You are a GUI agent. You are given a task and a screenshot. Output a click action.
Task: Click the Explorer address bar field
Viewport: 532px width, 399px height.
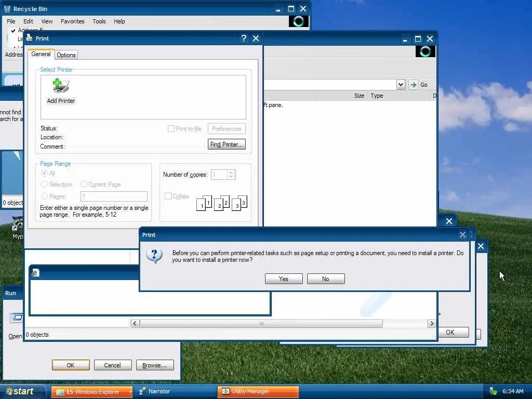(330, 85)
